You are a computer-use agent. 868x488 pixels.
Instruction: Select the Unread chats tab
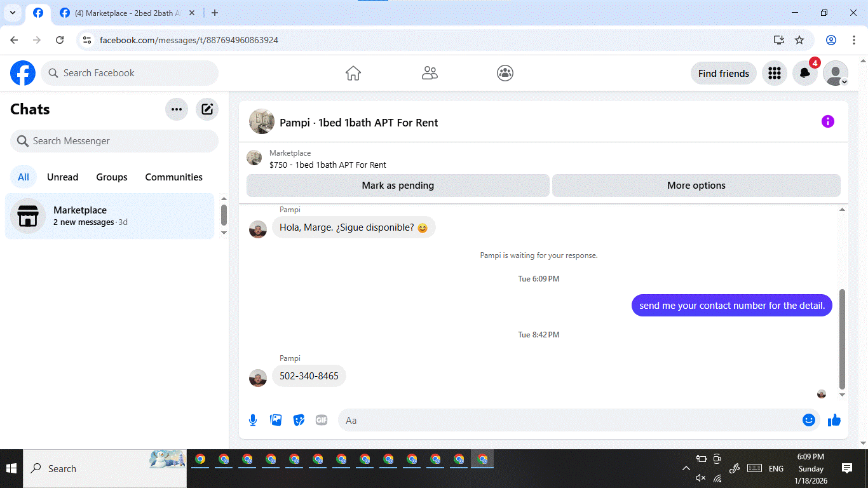(x=63, y=177)
